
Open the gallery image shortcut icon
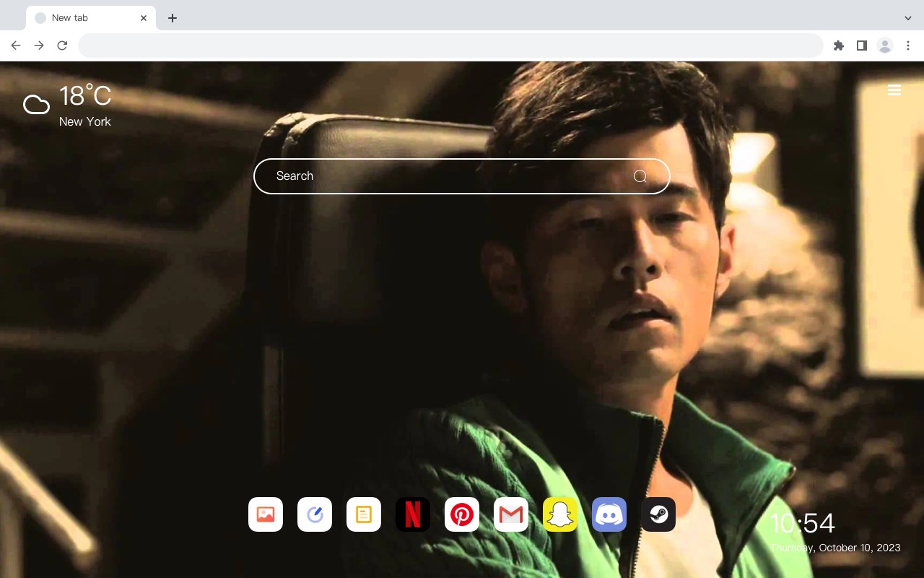coord(266,514)
